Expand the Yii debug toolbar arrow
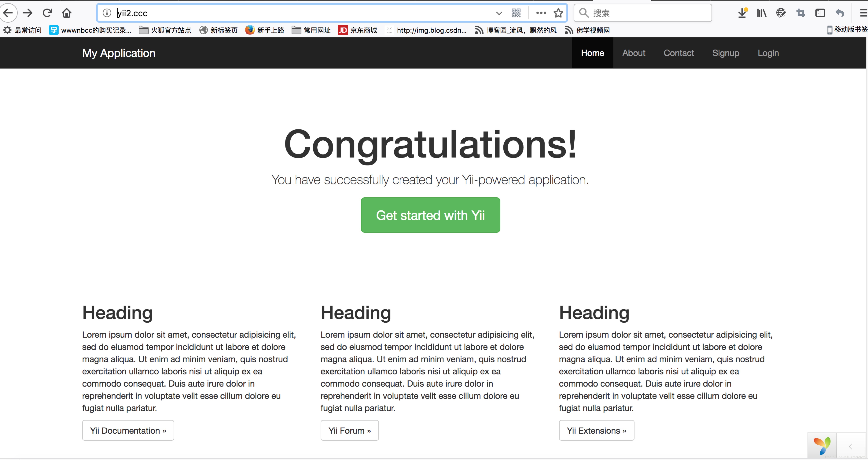868x460 pixels. click(x=850, y=446)
